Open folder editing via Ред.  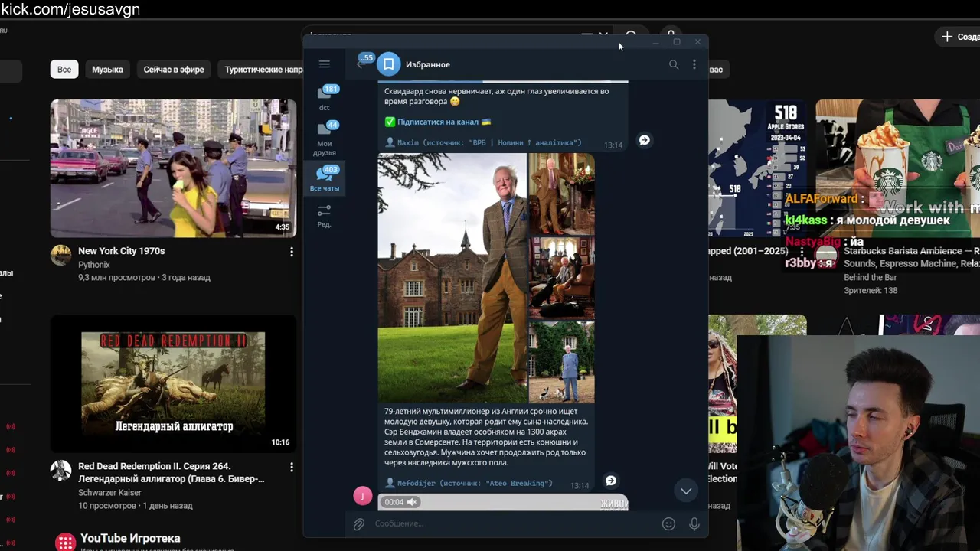(x=325, y=215)
